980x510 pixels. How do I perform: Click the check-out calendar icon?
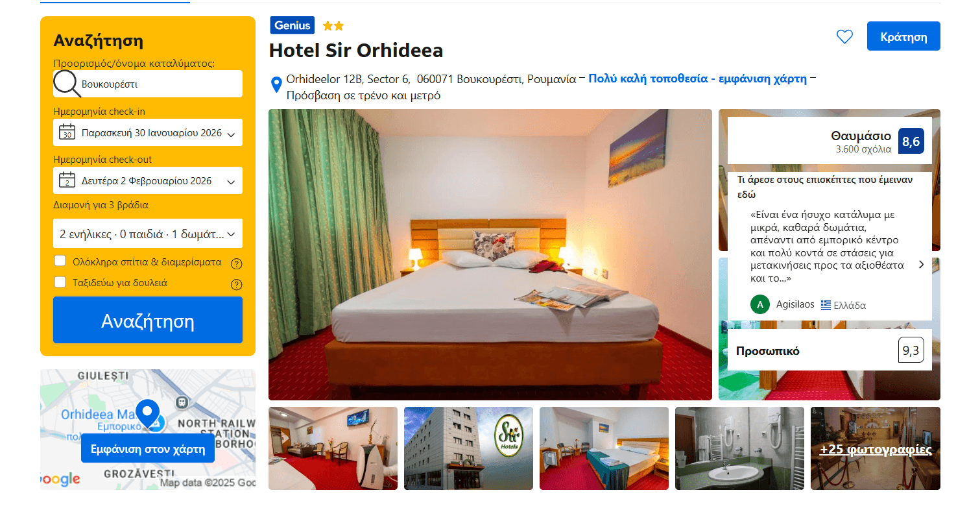pyautogui.click(x=67, y=180)
